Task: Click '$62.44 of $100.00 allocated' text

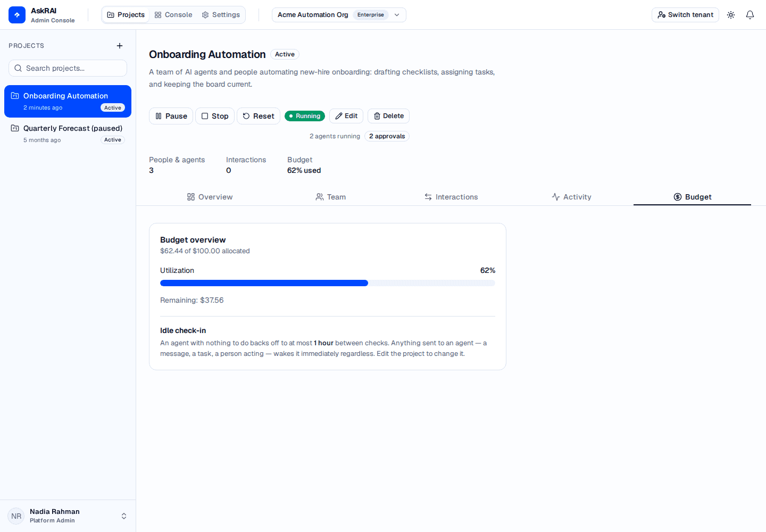Action: (x=205, y=251)
